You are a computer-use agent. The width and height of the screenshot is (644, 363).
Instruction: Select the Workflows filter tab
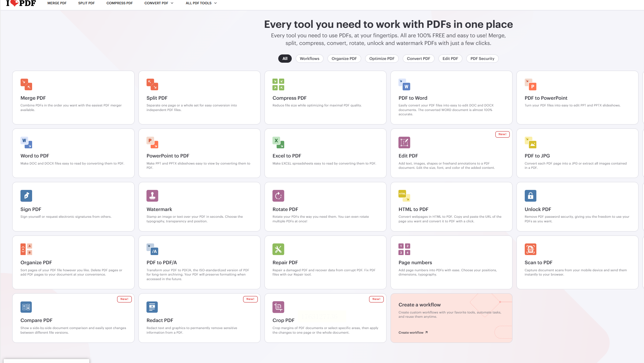pos(309,58)
